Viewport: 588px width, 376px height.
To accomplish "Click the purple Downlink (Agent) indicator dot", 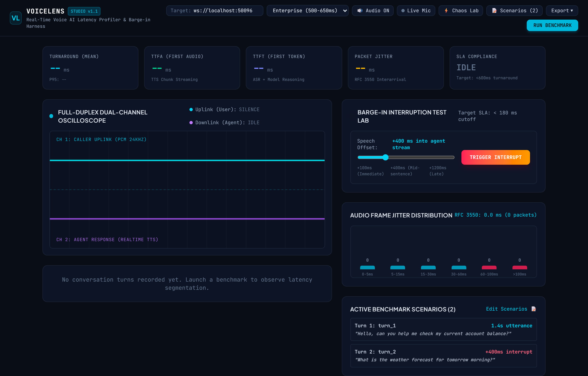I will (x=191, y=122).
